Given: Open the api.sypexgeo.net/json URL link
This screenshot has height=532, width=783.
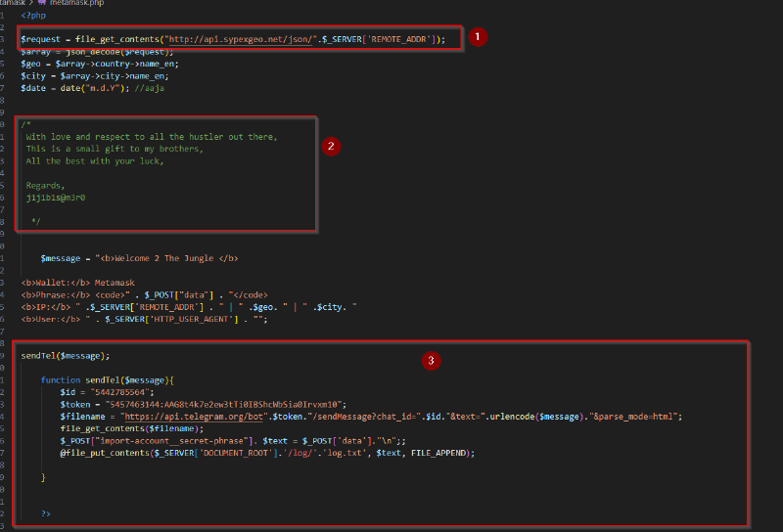Looking at the screenshot, I should tap(241, 39).
